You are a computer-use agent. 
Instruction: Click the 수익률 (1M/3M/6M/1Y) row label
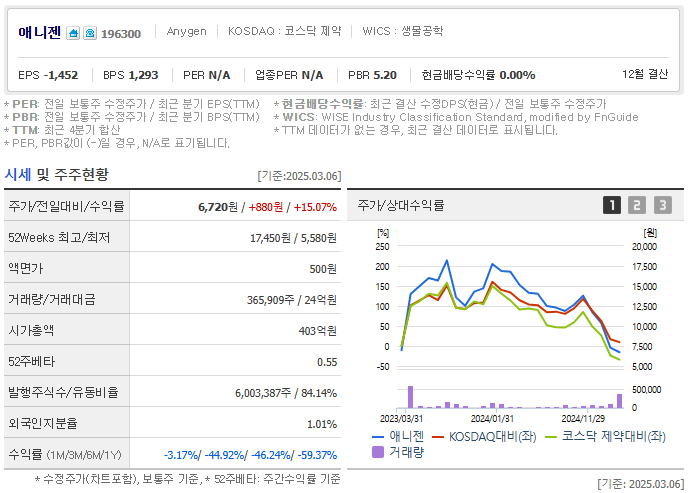pos(65,454)
